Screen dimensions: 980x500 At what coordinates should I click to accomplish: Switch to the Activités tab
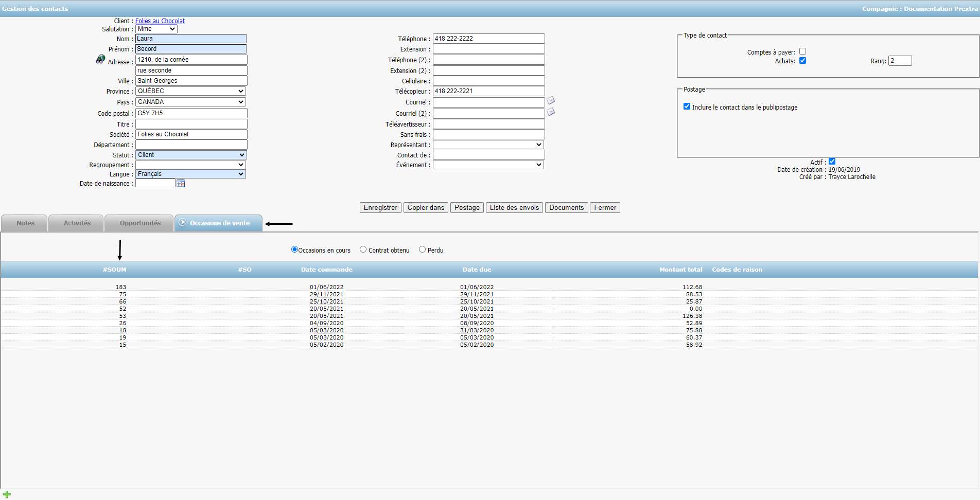pyautogui.click(x=76, y=223)
